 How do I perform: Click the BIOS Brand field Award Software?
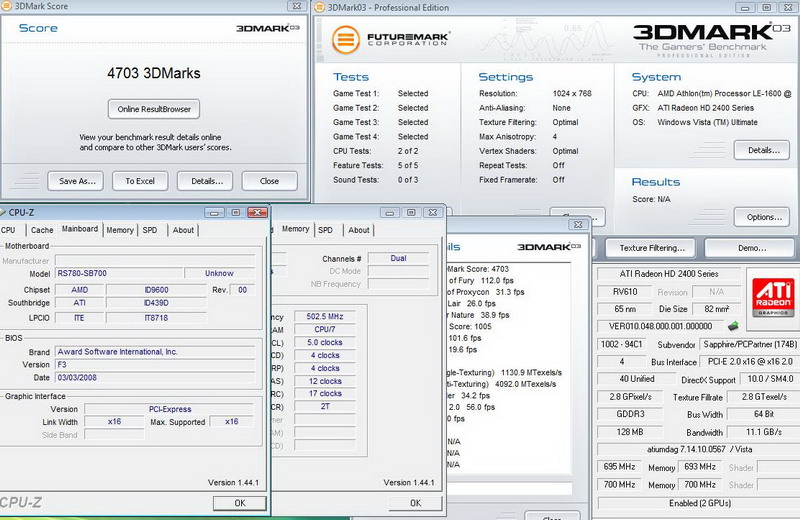click(155, 352)
